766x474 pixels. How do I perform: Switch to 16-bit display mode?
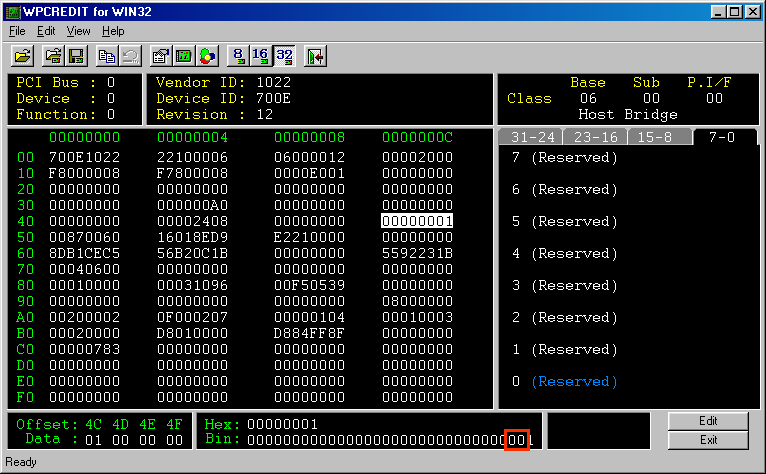(261, 56)
